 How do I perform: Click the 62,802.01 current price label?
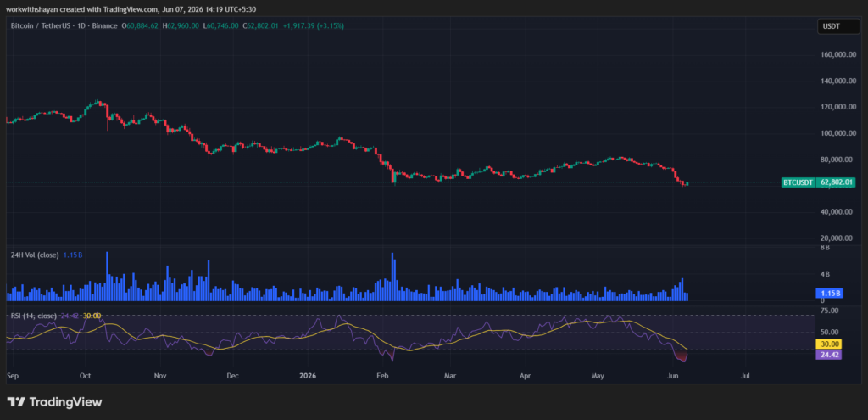pos(836,182)
